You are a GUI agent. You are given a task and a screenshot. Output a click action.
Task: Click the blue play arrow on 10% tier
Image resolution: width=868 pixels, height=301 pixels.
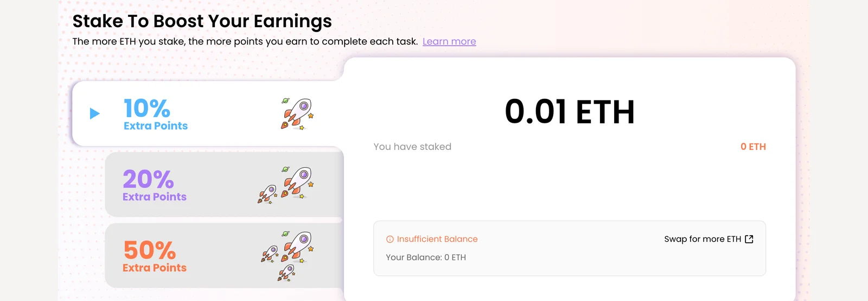(x=95, y=114)
